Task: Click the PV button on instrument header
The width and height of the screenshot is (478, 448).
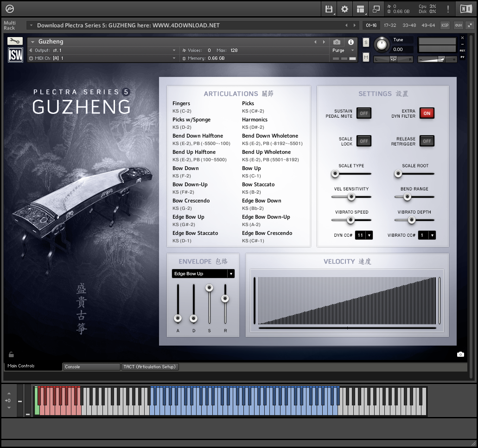Action: pyautogui.click(x=462, y=57)
